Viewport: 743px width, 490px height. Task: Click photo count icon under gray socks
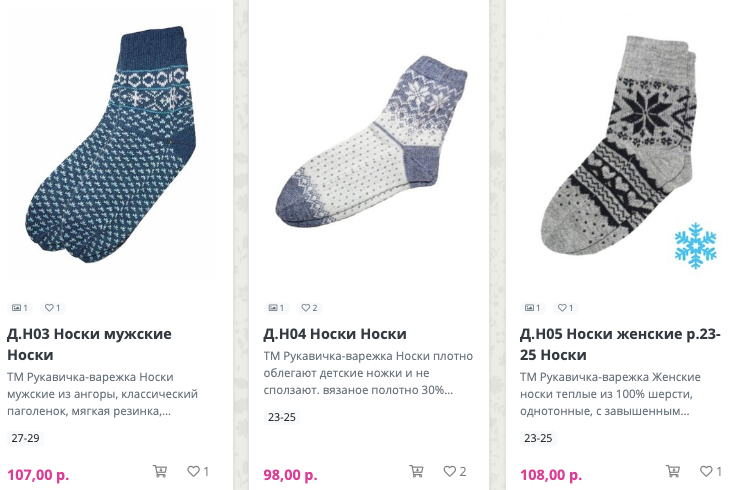(x=532, y=308)
